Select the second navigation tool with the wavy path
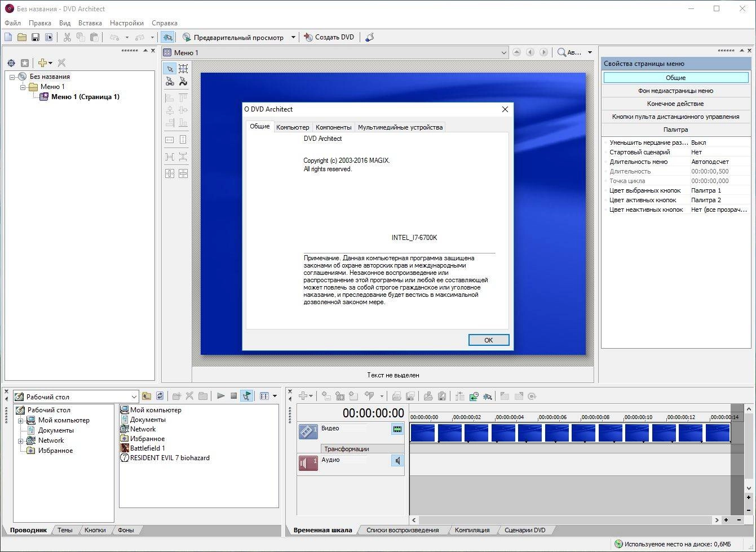Image resolution: width=756 pixels, height=552 pixels. point(183,82)
